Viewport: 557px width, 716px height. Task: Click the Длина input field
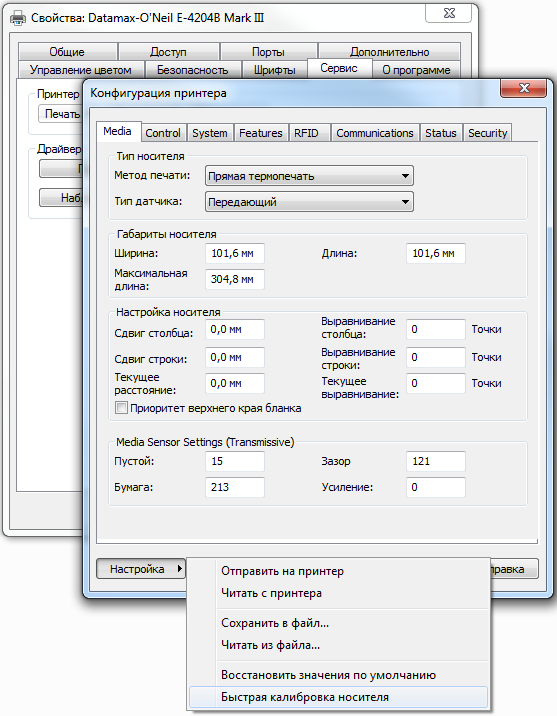[x=436, y=253]
